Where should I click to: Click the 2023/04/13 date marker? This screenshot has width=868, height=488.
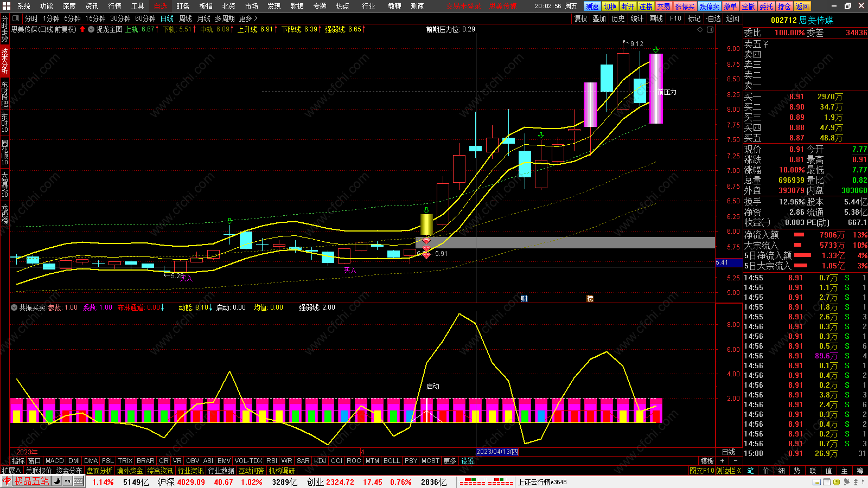coord(497,452)
